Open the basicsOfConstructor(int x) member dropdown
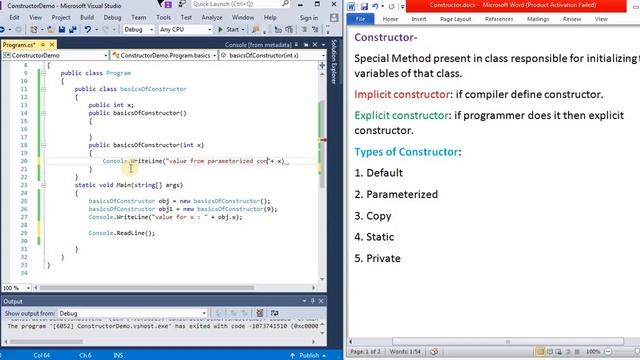640x360 pixels. point(272,55)
